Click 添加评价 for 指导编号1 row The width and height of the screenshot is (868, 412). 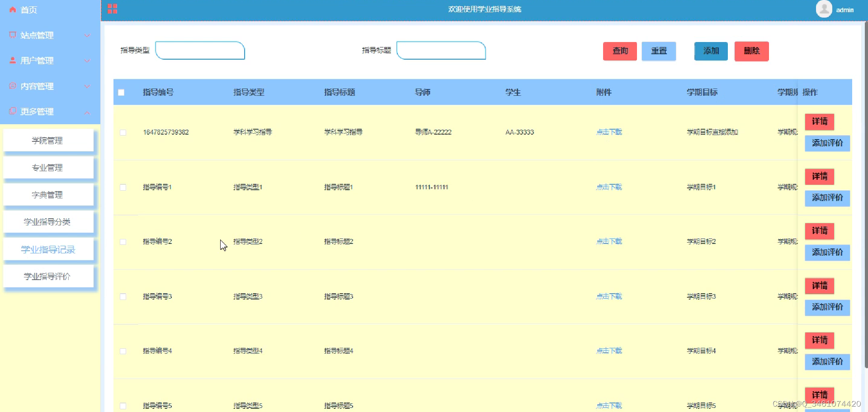[827, 198]
